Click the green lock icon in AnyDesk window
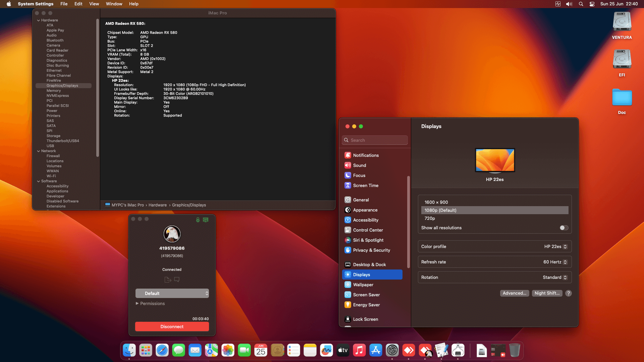This screenshot has width=644, height=362. pyautogui.click(x=198, y=220)
